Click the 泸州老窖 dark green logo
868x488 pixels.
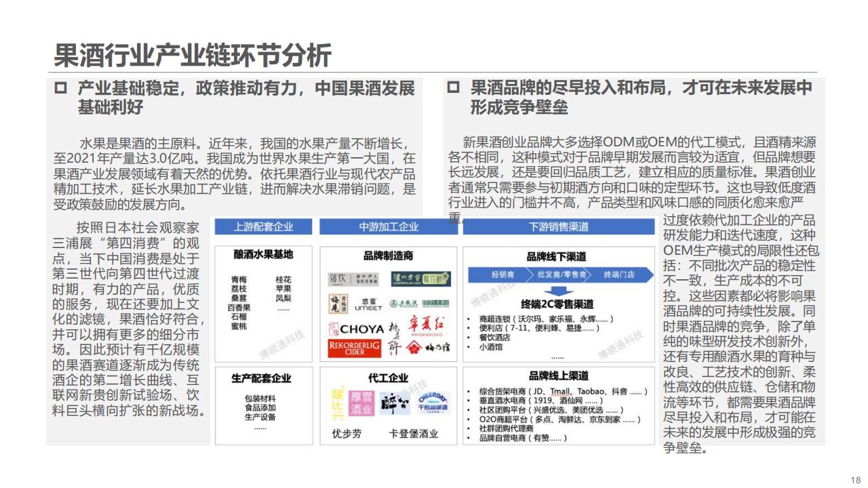point(420,279)
